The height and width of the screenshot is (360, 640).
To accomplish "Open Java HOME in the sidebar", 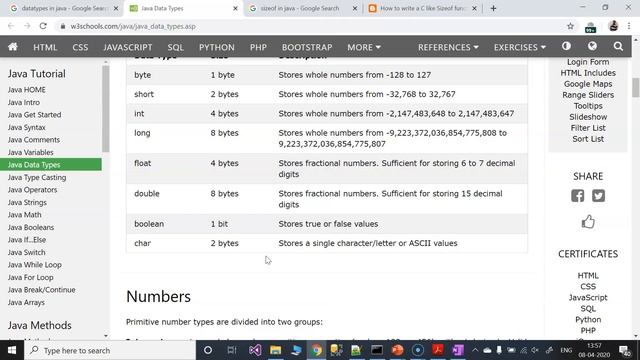I will [27, 90].
